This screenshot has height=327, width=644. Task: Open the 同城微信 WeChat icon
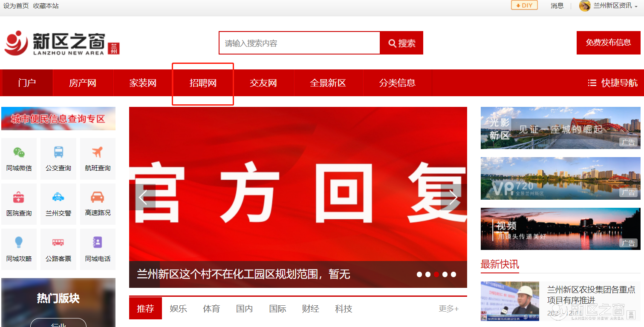click(x=19, y=152)
